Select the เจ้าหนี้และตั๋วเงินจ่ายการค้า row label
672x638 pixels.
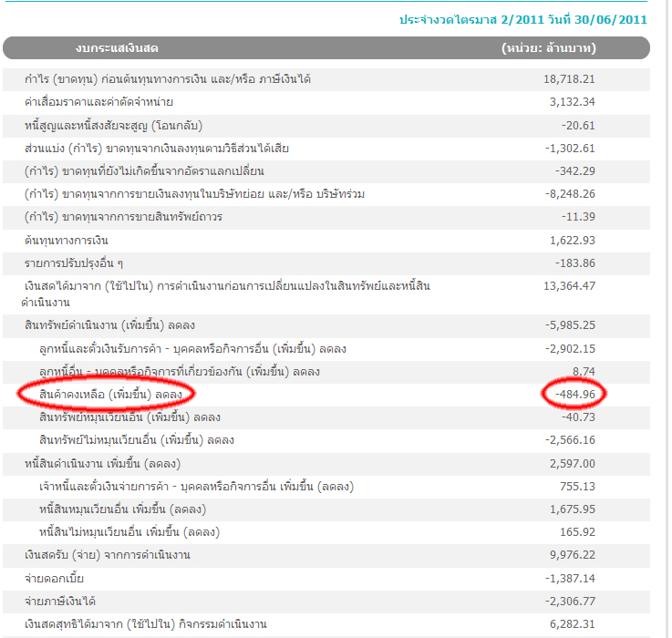196,487
